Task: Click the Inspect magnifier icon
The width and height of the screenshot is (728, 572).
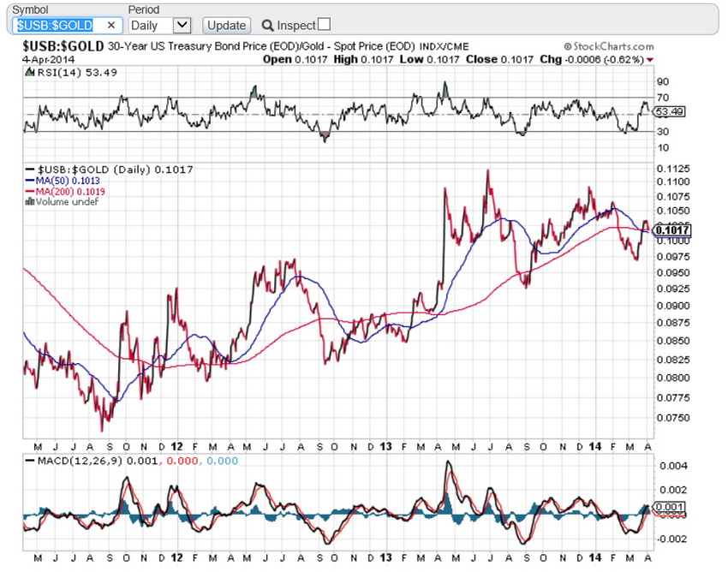Action: click(268, 26)
